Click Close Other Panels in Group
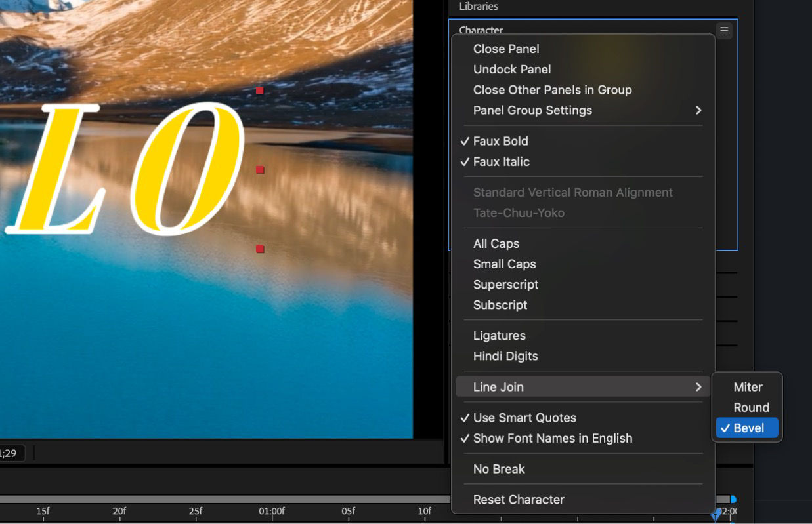 click(x=552, y=90)
